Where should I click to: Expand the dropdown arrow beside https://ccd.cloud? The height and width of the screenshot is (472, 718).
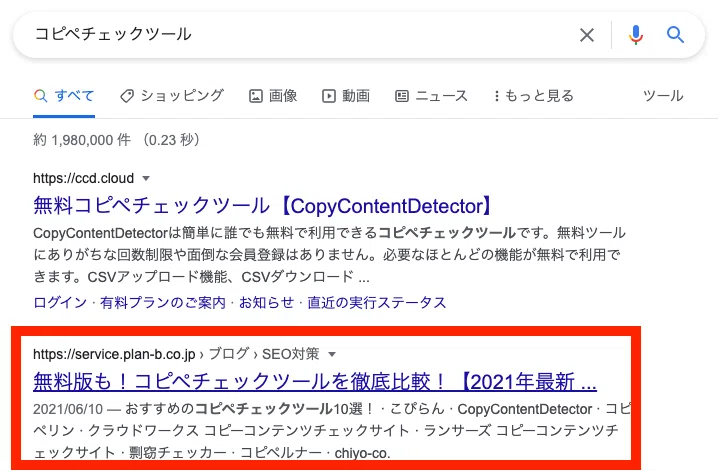pyautogui.click(x=146, y=178)
